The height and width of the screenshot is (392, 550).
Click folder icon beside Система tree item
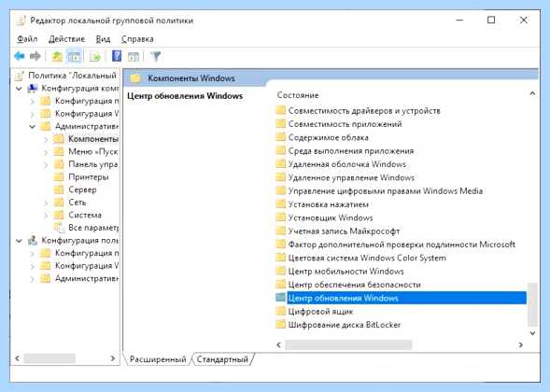(x=59, y=215)
